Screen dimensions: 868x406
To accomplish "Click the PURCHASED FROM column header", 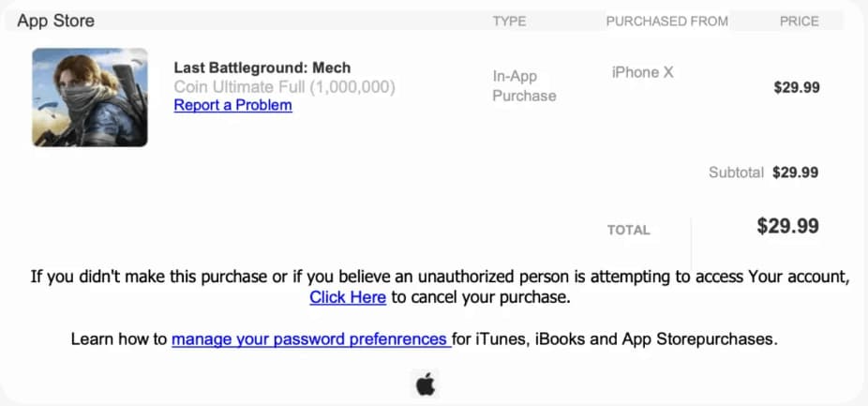I will (x=667, y=22).
